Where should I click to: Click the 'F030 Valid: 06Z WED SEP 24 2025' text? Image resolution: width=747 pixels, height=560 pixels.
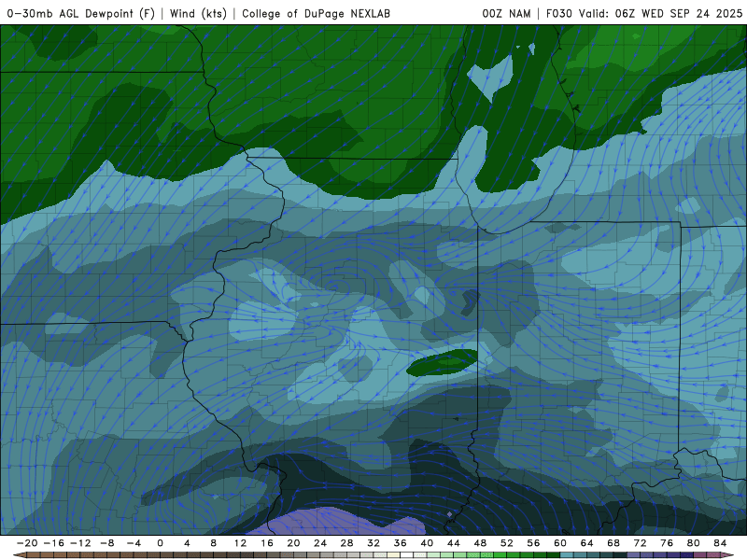click(x=644, y=13)
